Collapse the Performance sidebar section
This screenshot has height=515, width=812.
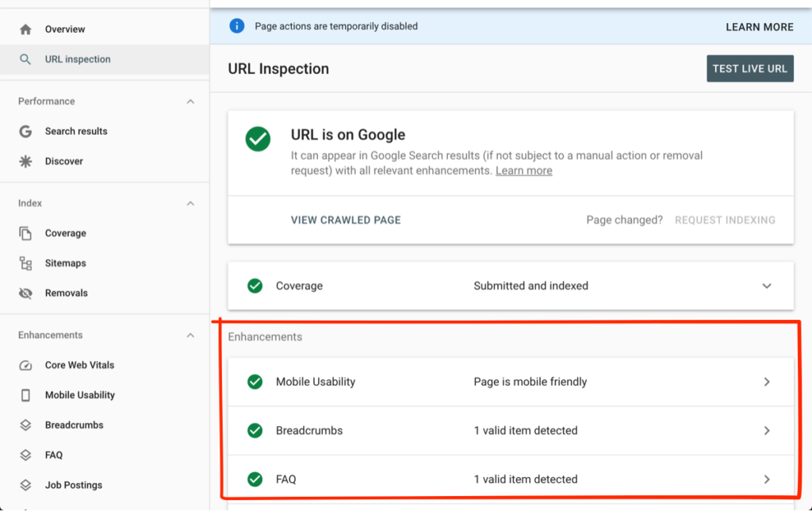coord(190,102)
